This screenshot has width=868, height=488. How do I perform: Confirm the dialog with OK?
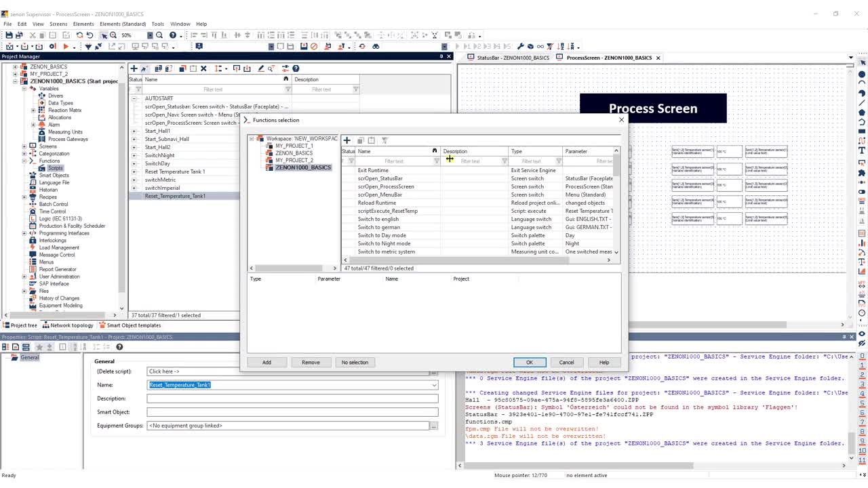coord(530,362)
